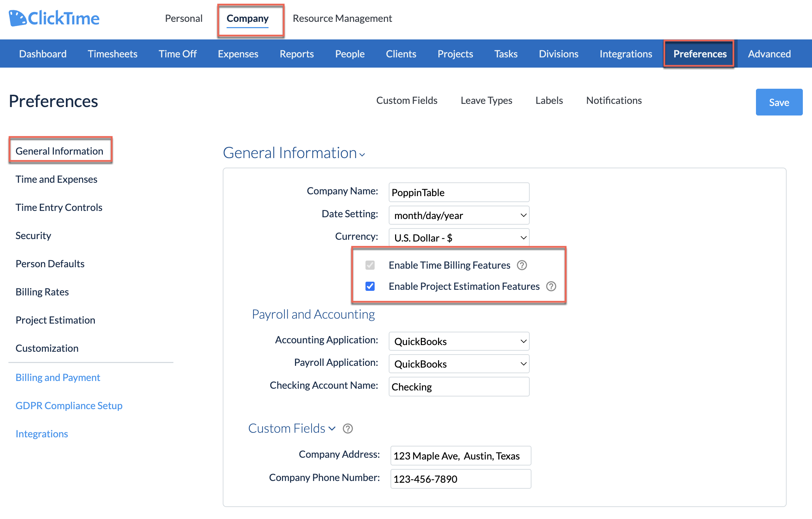Select Customization in sidebar

[47, 348]
